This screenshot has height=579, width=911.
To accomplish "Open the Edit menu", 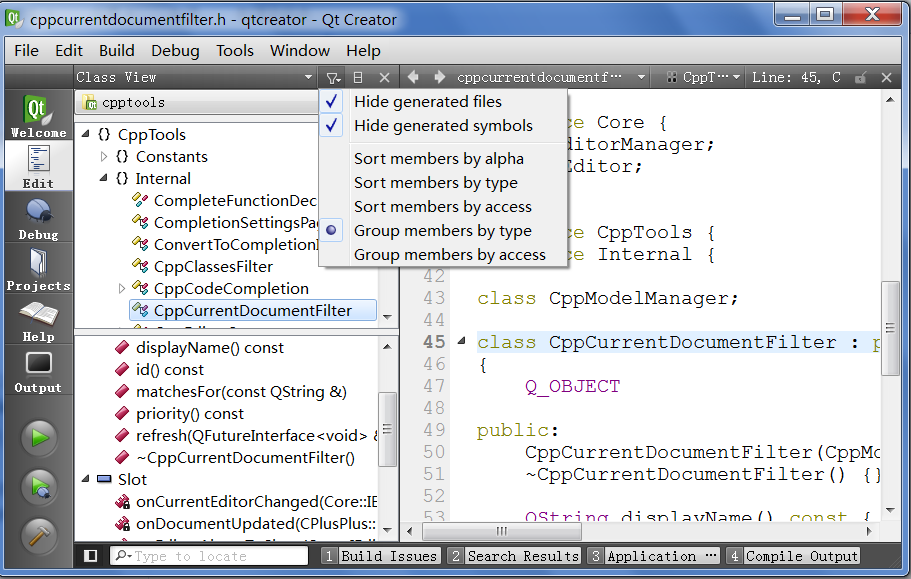I will tap(69, 51).
